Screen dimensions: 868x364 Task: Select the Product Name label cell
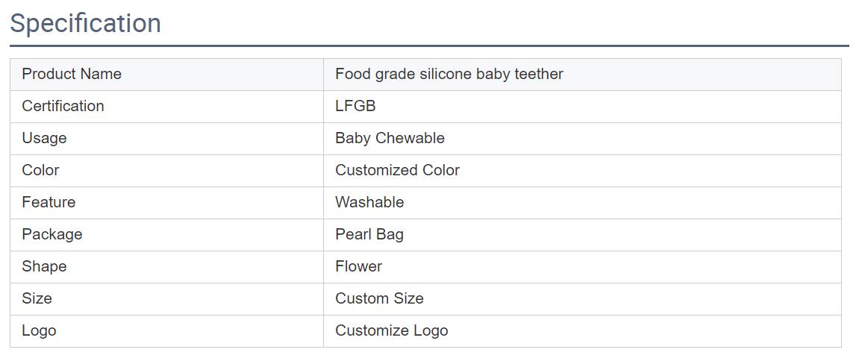tap(166, 75)
